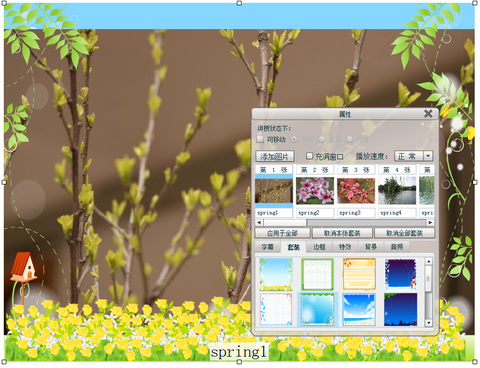Click the 取消全部套装 cancel all templates button

(404, 233)
